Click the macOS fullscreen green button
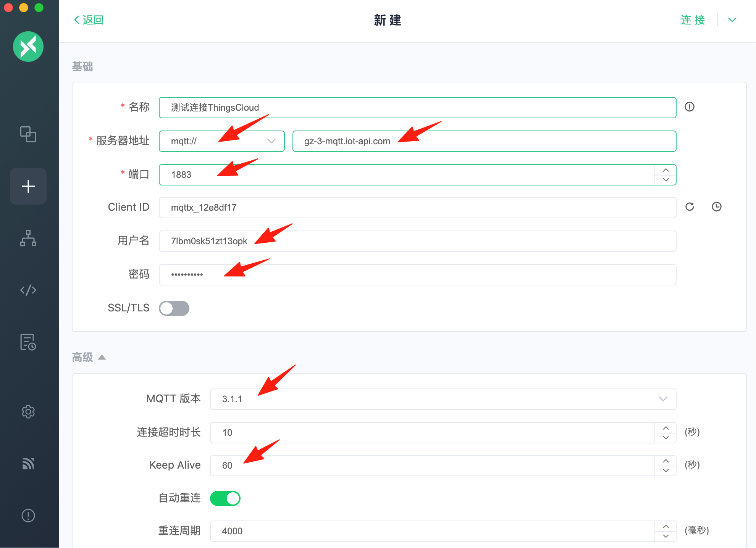This screenshot has width=756, height=548. (39, 8)
